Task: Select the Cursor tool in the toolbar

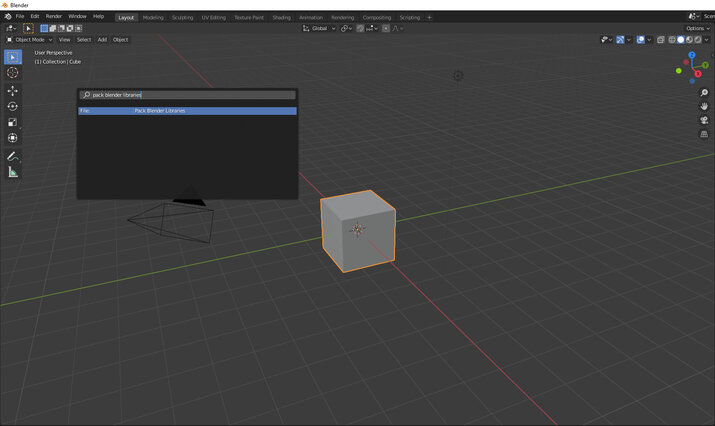Action: [x=13, y=73]
